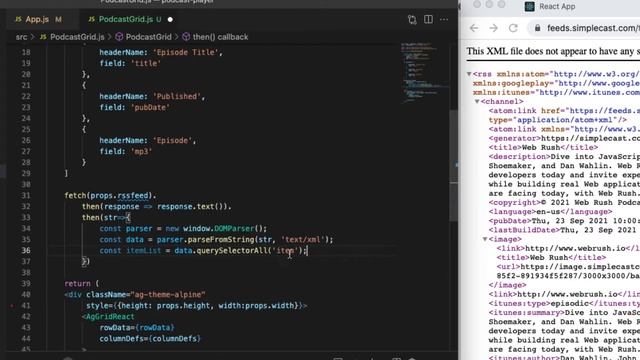Click 'pubDate' string on line 23
Viewport: 640px width, 360px height.
[150, 107]
